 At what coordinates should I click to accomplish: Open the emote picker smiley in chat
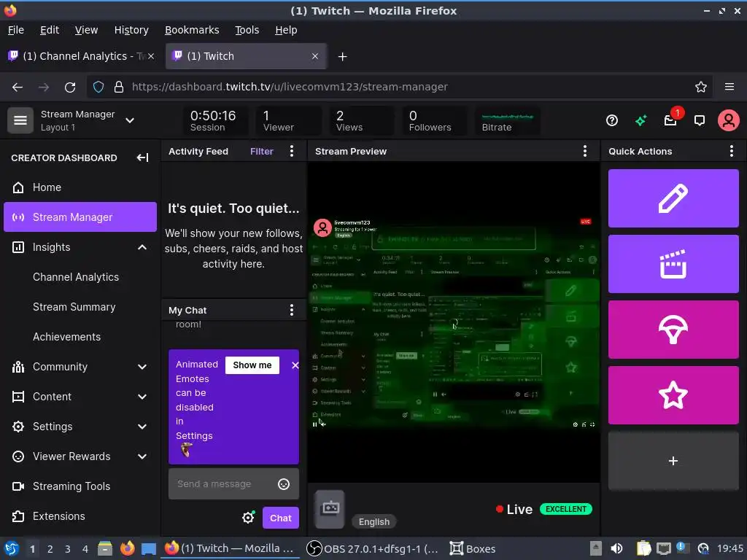coord(284,484)
